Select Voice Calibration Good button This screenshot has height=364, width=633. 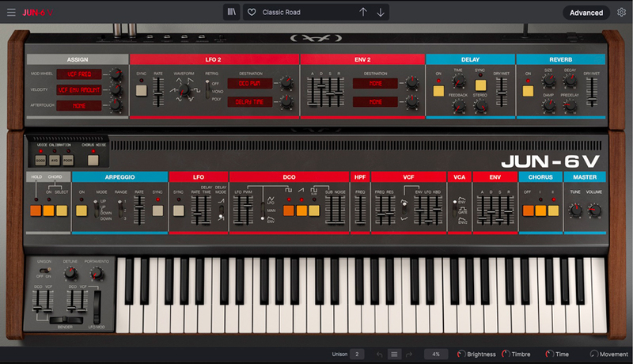coord(40,160)
